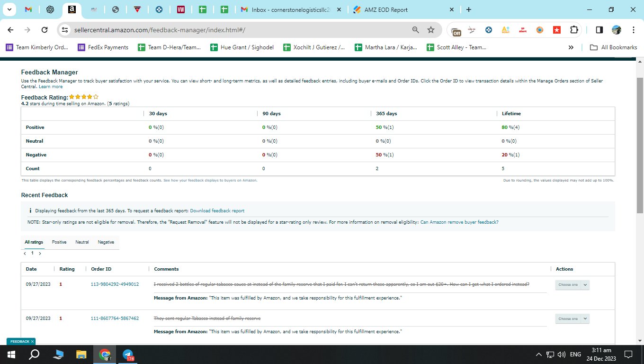Click the Chrome taskbar icon
Image resolution: width=644 pixels, height=364 pixels.
tap(105, 355)
